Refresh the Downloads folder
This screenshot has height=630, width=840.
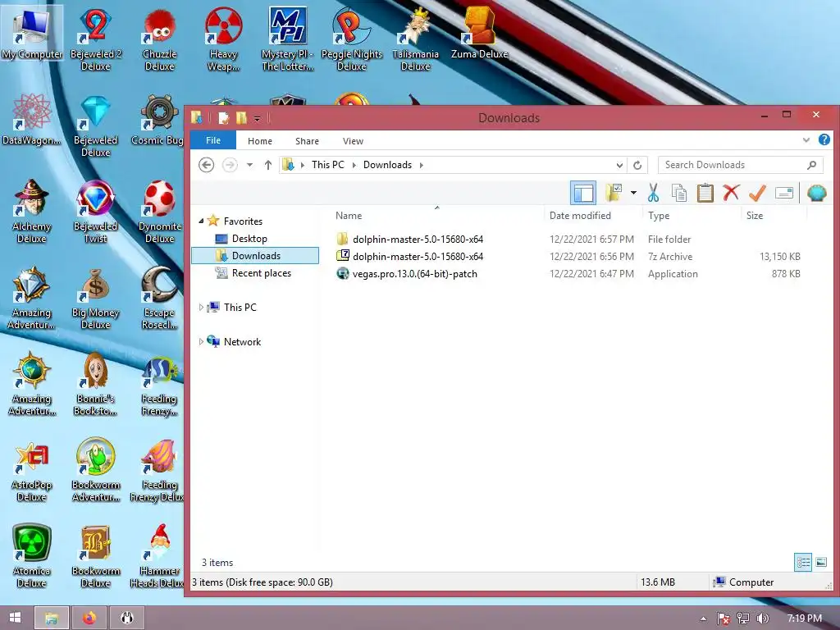point(637,165)
